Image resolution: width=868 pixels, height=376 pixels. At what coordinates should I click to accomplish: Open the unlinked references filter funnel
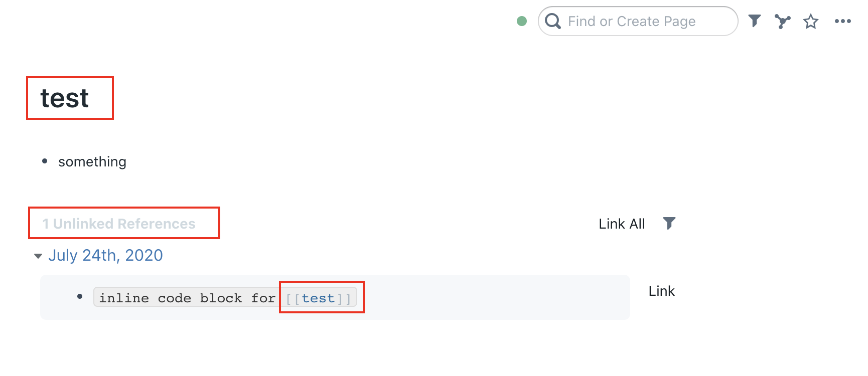(669, 223)
